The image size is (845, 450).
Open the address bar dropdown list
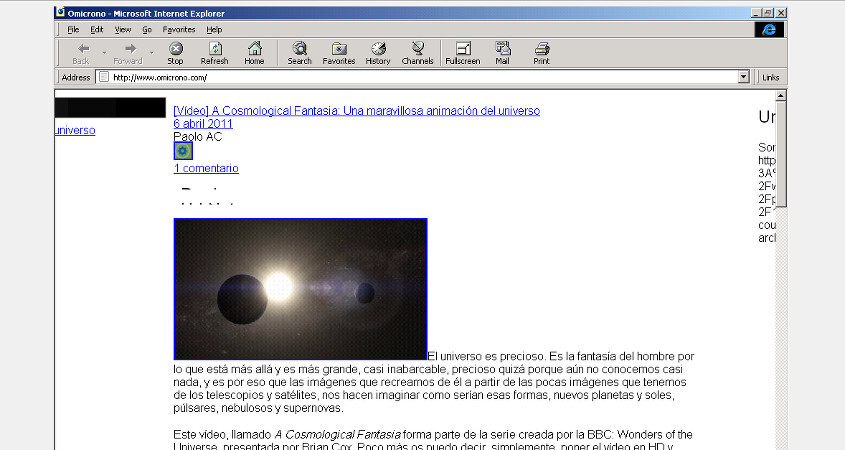744,77
